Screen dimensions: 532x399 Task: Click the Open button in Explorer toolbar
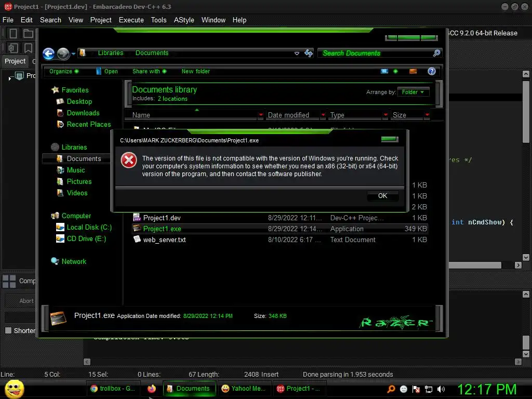coord(107,71)
